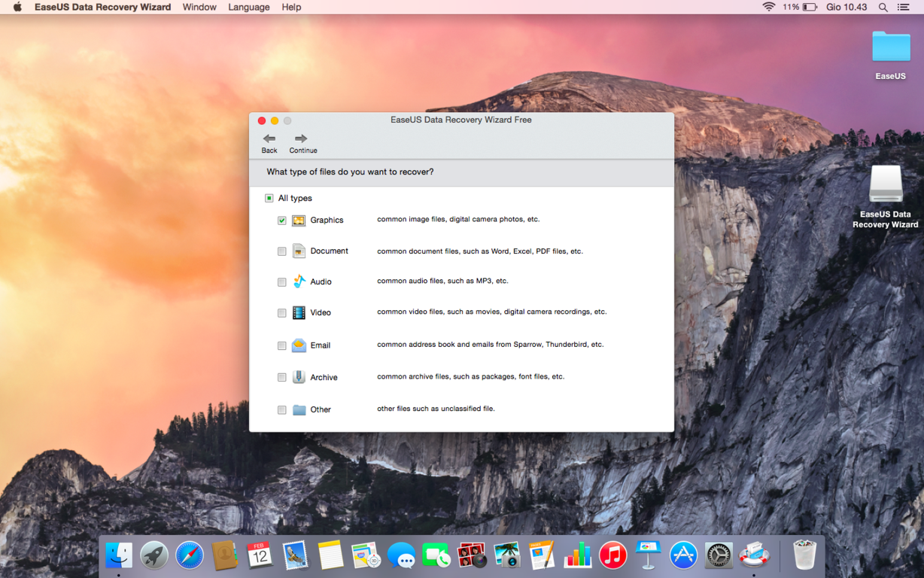
Task: Click the Document file icon
Action: click(299, 251)
